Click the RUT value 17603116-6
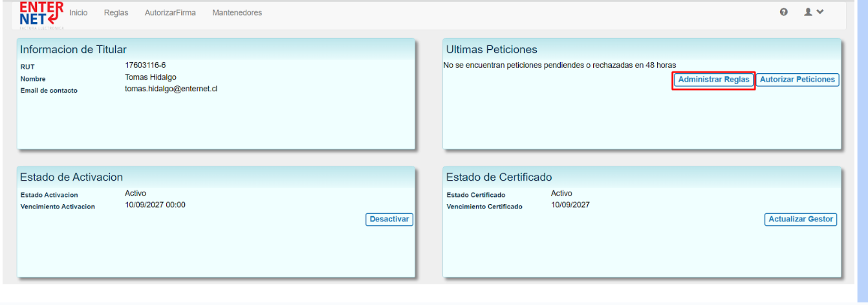 (146, 65)
